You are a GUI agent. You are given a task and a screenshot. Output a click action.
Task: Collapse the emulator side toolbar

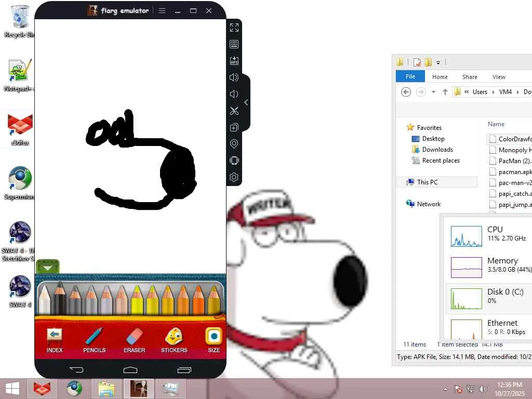246,102
